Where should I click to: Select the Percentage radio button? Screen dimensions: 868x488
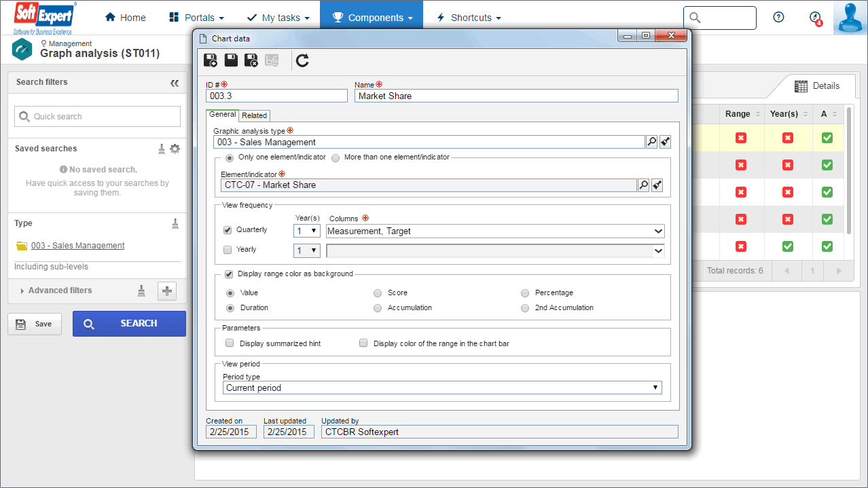pos(525,293)
